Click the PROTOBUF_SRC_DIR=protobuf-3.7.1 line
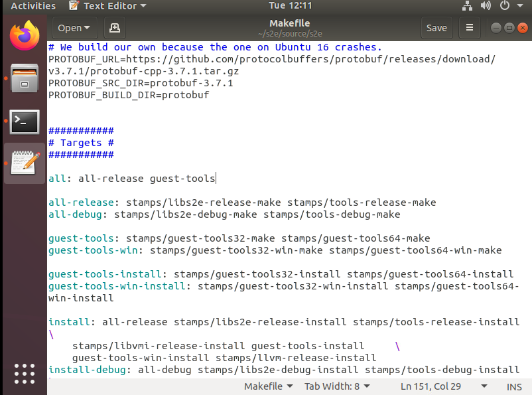 pyautogui.click(x=141, y=83)
